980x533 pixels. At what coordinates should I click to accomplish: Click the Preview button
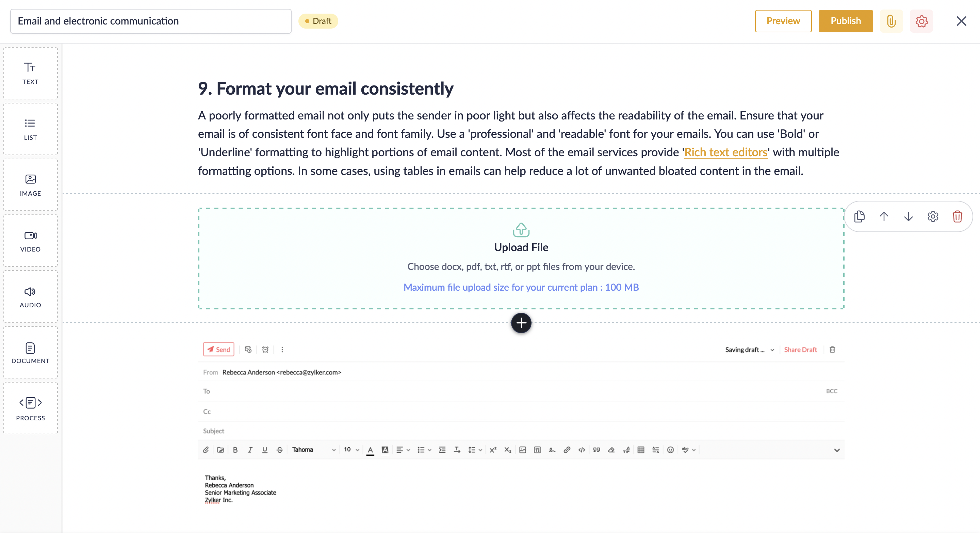coord(783,21)
